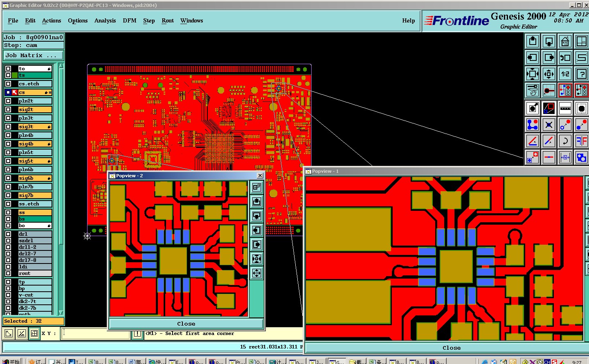The image size is (589, 364).
Task: Click the X Y coordinate input field
Action: [96, 333]
